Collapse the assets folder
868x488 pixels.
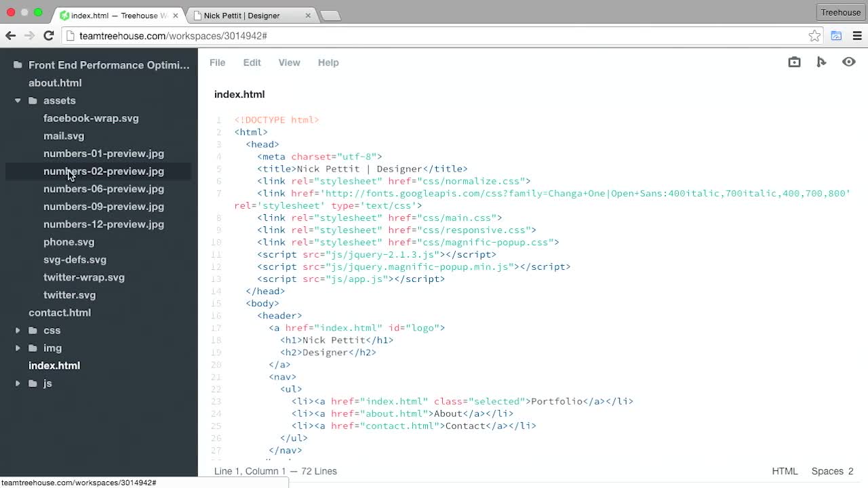tap(17, 100)
